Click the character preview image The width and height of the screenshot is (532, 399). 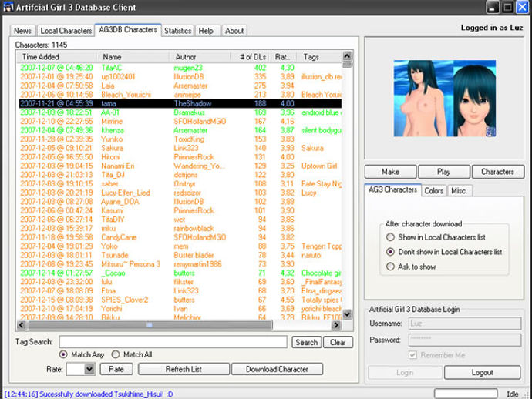point(444,99)
